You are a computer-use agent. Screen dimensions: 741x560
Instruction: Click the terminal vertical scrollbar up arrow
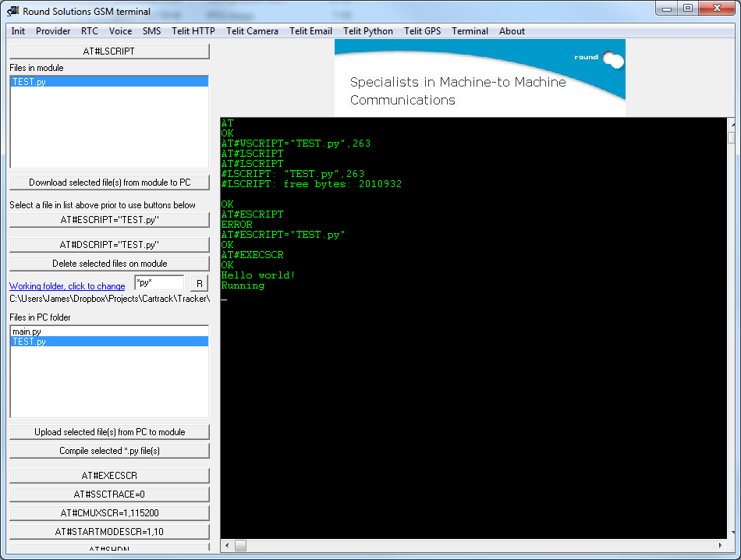point(732,123)
